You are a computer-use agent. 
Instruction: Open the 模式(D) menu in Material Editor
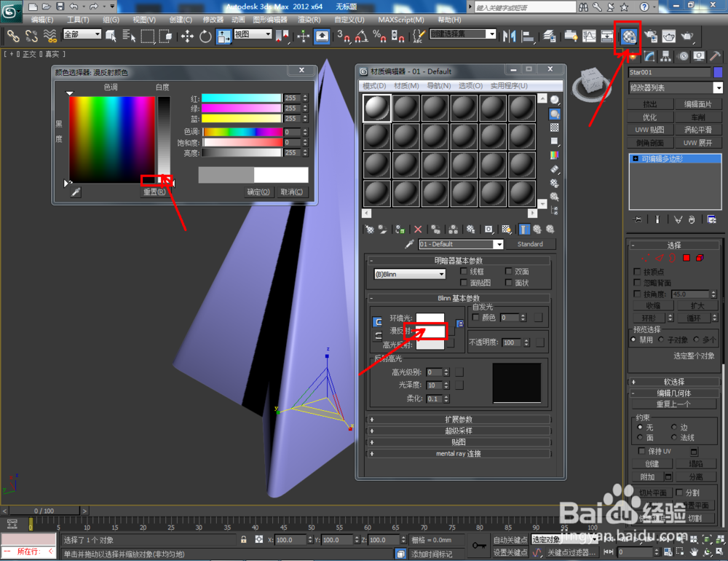coord(373,85)
